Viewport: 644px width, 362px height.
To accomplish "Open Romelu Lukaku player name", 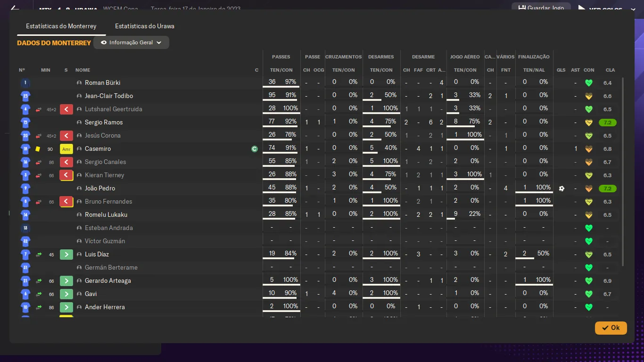I will pos(106,215).
